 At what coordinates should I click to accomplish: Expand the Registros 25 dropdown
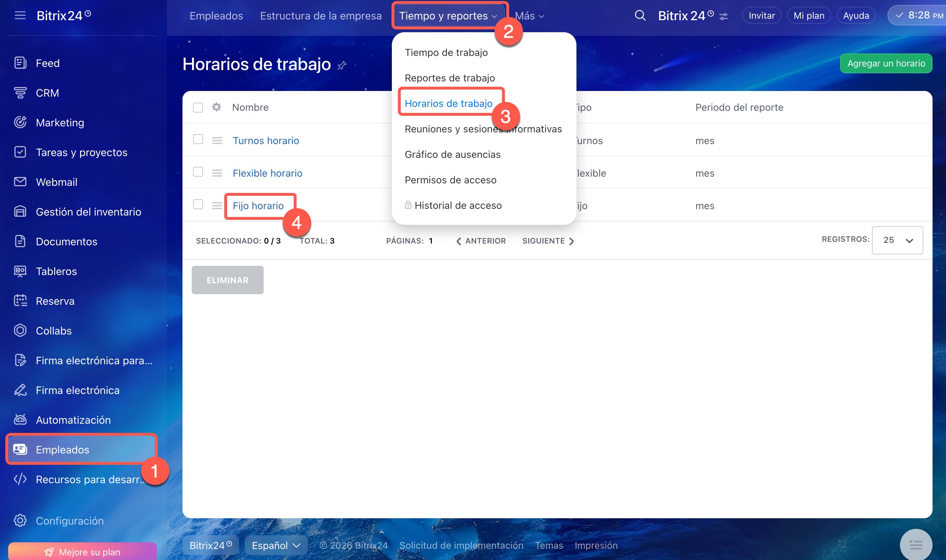coord(897,240)
